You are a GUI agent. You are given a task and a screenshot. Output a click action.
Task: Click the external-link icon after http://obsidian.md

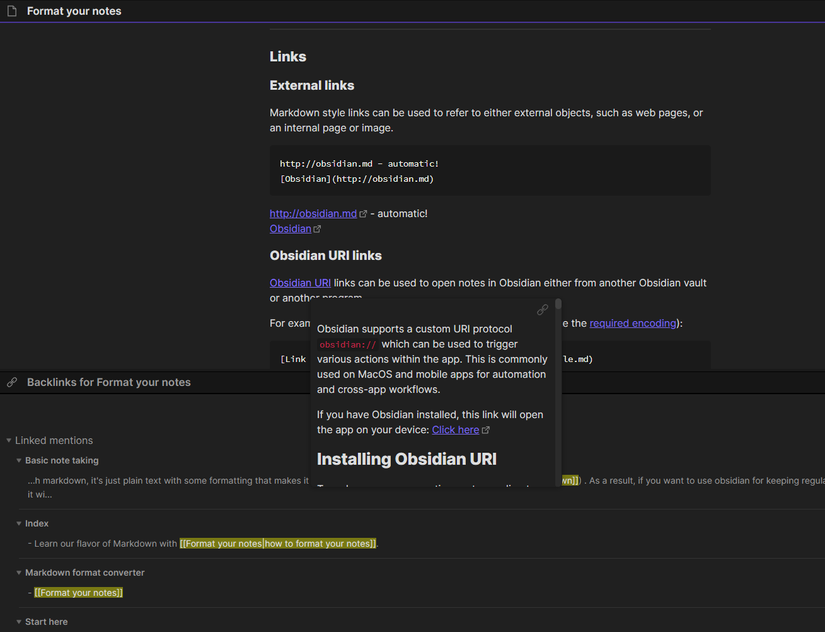[363, 214]
